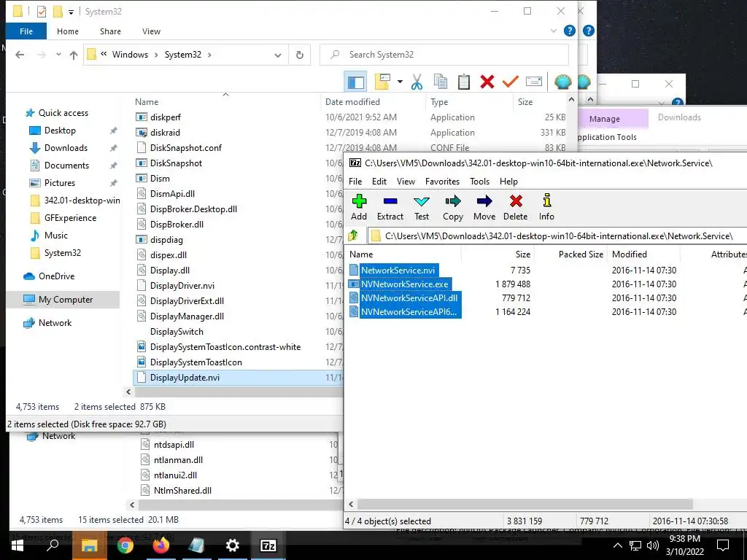Open Desktop in navigation pane
This screenshot has height=560, width=747.
point(60,131)
